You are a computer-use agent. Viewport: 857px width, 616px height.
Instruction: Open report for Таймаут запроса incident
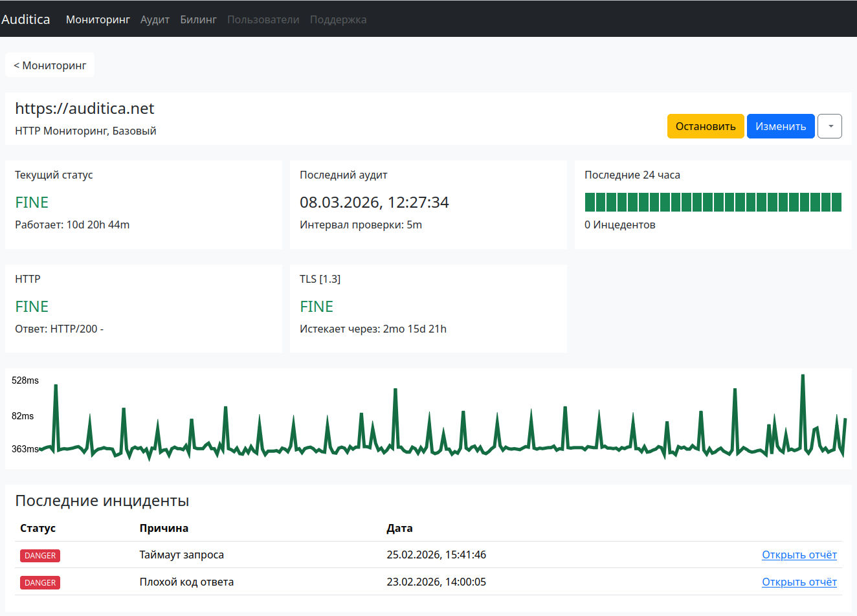coord(799,555)
